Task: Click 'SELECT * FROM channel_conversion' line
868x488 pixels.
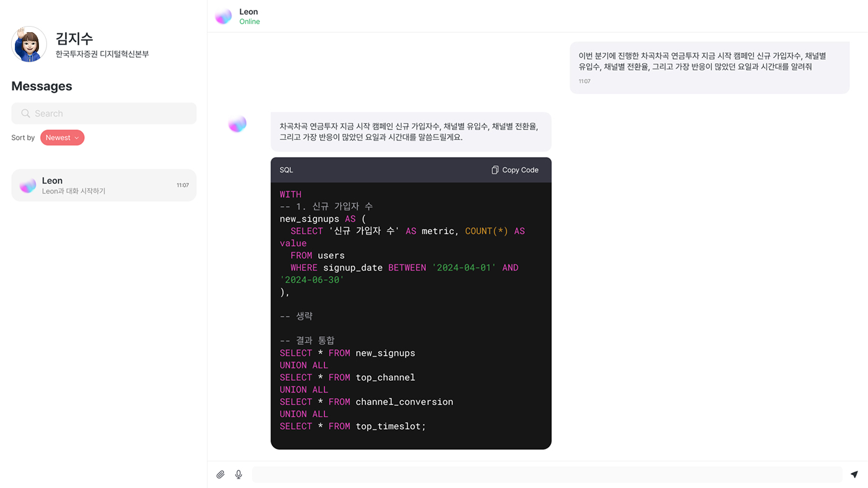Action: (366, 401)
